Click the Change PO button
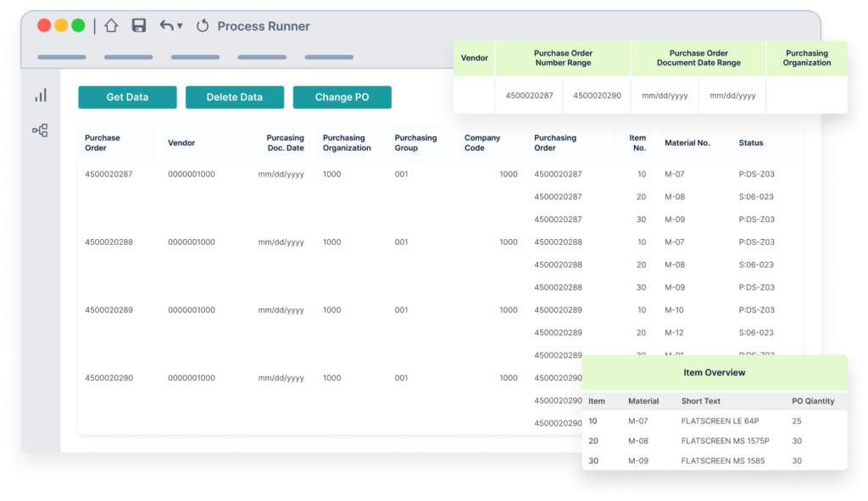This screenshot has width=868, height=501. tap(342, 97)
